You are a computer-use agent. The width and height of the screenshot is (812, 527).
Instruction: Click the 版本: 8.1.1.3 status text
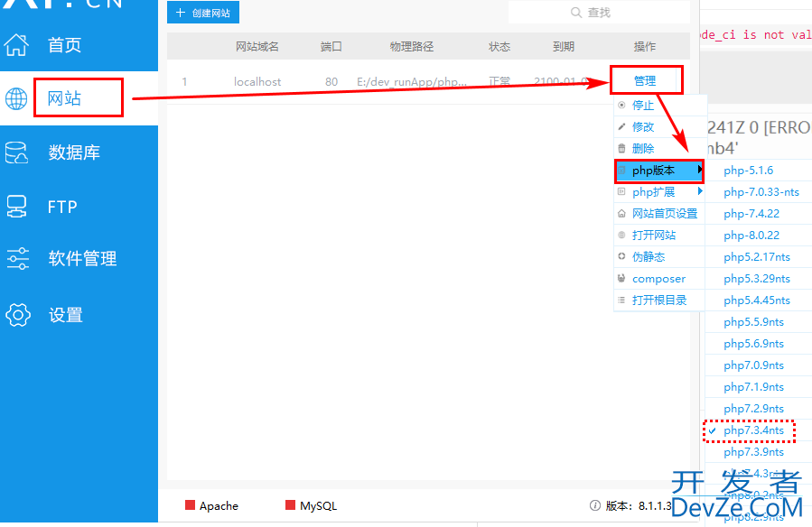(x=639, y=506)
